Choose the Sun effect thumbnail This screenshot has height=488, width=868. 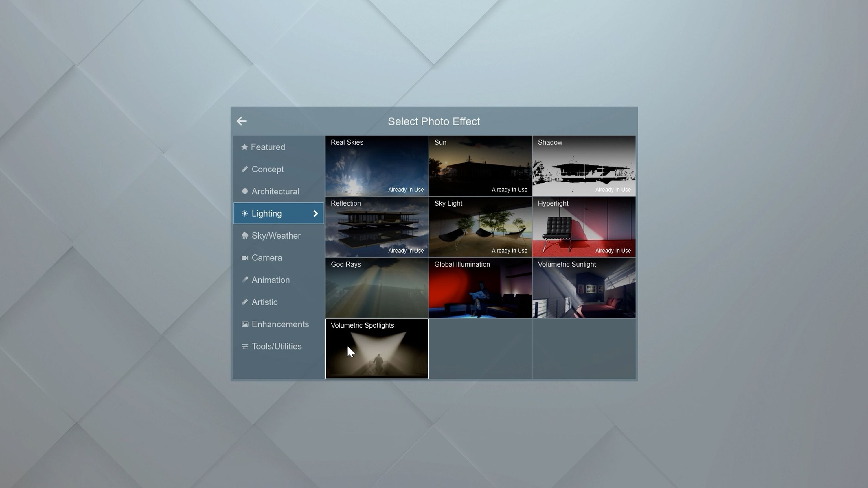point(480,166)
